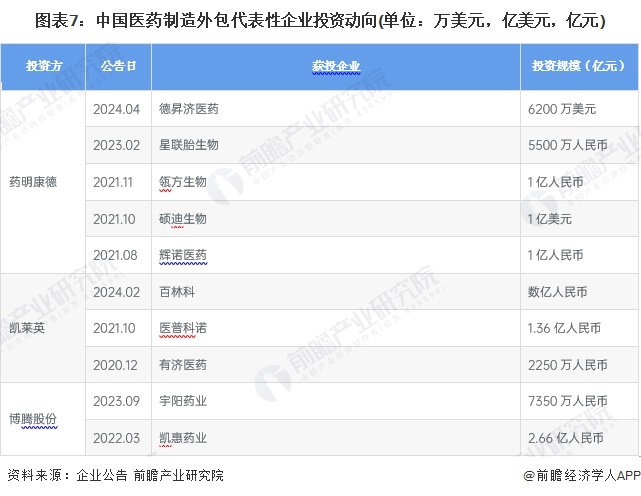
Task: Click date cell 2022.03
Action: coord(117,438)
